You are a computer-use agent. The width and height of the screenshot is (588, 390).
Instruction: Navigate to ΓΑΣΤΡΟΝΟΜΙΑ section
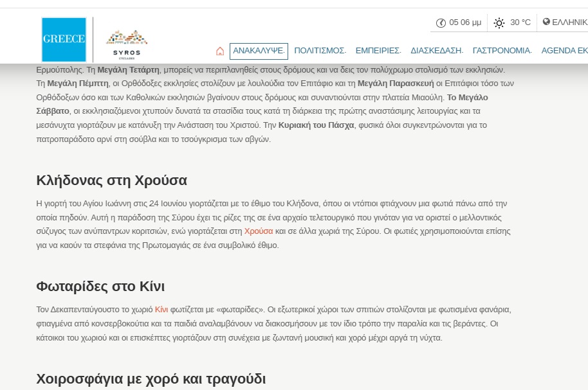pyautogui.click(x=502, y=51)
